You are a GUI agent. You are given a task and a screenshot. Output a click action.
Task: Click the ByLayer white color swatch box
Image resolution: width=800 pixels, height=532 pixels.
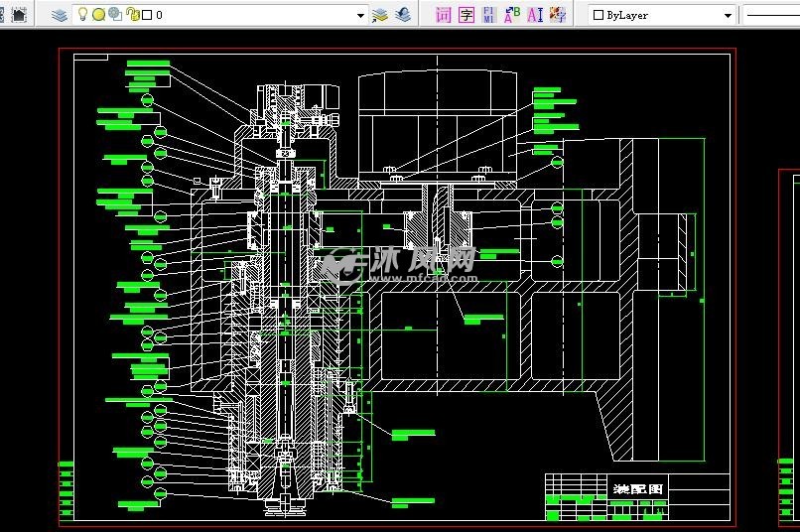(x=598, y=15)
